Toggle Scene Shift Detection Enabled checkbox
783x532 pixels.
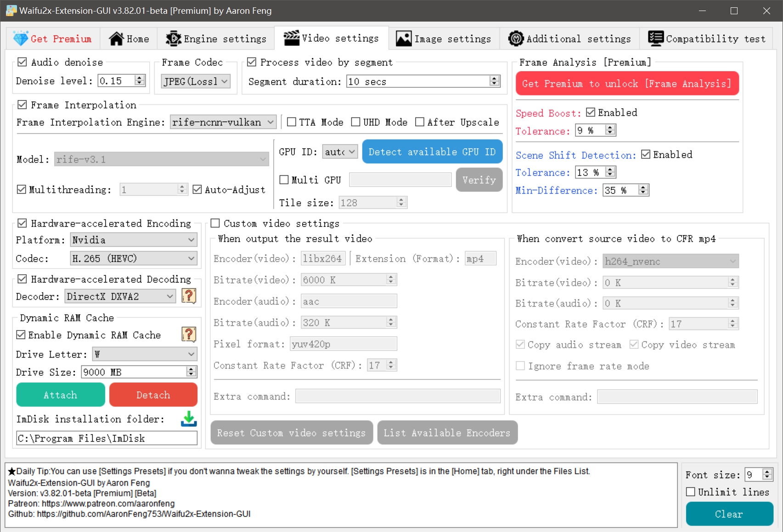(x=646, y=154)
